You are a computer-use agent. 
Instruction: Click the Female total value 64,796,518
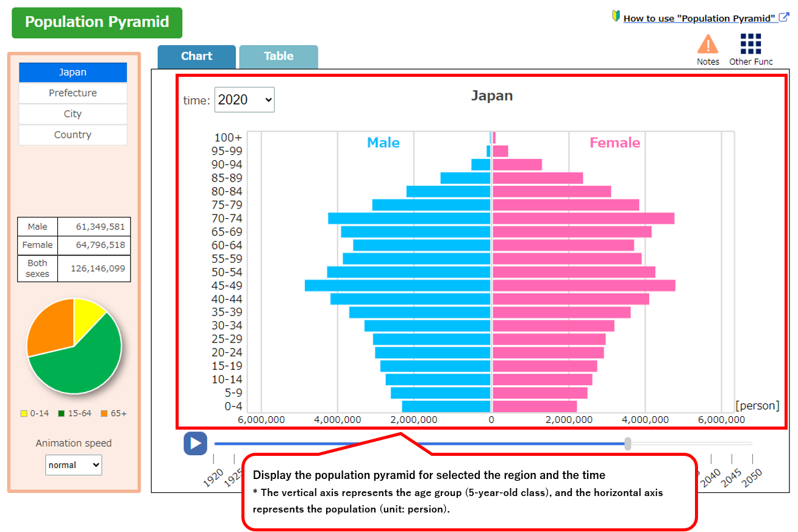point(100,245)
